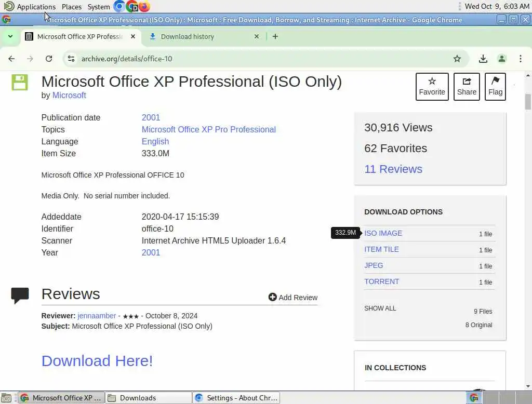The width and height of the screenshot is (532, 404).
Task: Click Chrome icon in workspace switcher
Action: tap(474, 398)
